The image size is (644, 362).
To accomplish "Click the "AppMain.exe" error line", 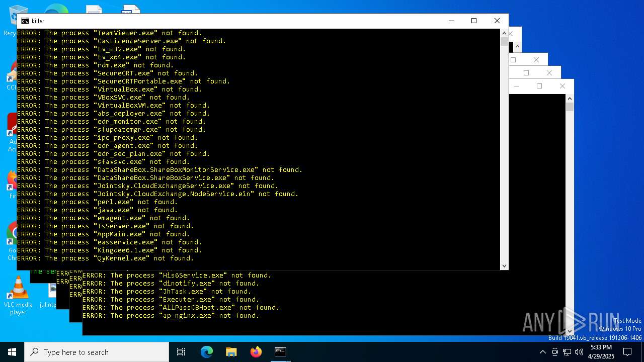I will coord(103,234).
